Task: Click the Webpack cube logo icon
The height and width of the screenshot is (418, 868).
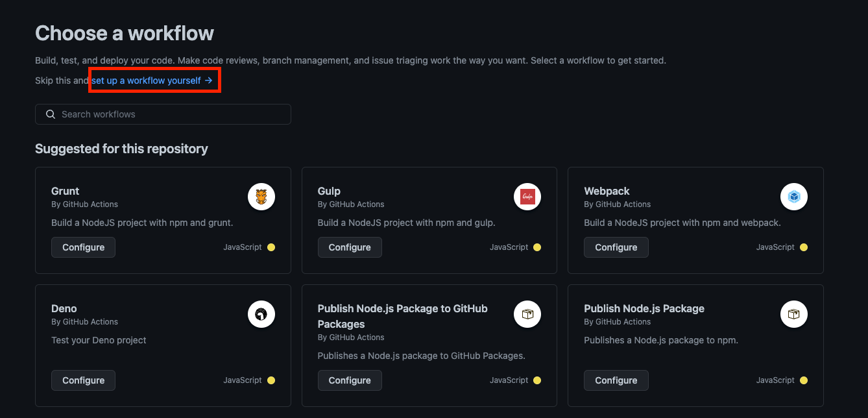Action: point(794,197)
